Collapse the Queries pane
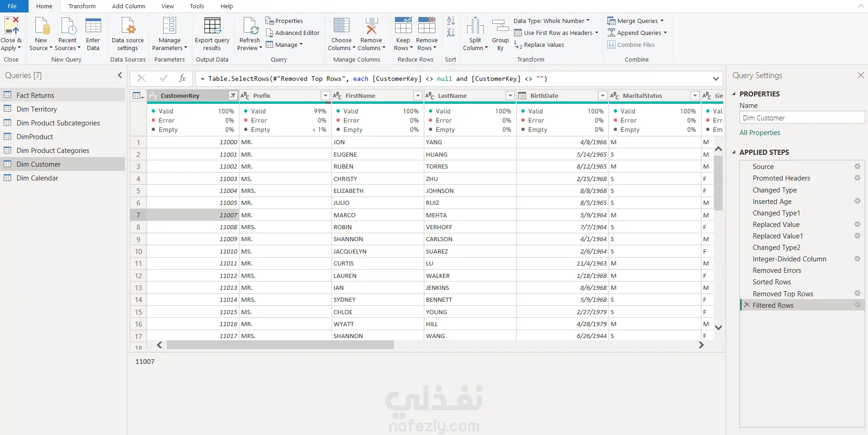 tap(120, 75)
